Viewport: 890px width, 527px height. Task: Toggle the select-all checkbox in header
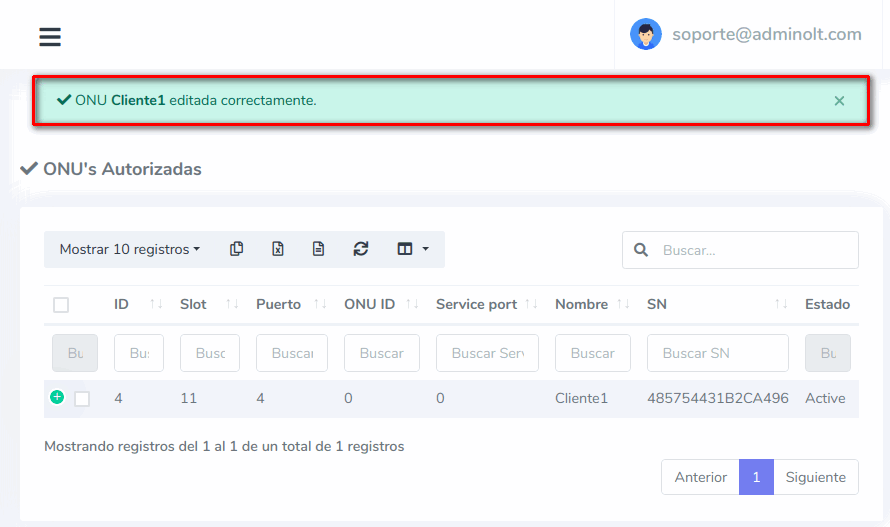coord(61,305)
